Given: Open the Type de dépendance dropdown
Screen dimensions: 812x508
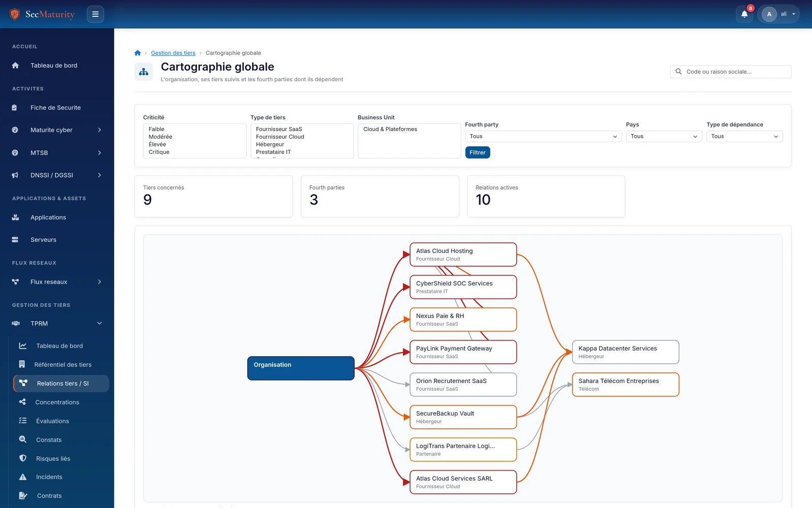Looking at the screenshot, I should tap(745, 136).
